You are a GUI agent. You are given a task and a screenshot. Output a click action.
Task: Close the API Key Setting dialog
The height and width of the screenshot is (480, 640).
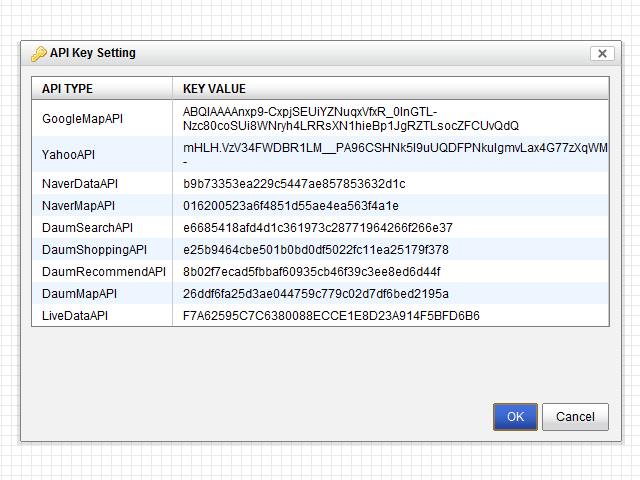point(601,54)
